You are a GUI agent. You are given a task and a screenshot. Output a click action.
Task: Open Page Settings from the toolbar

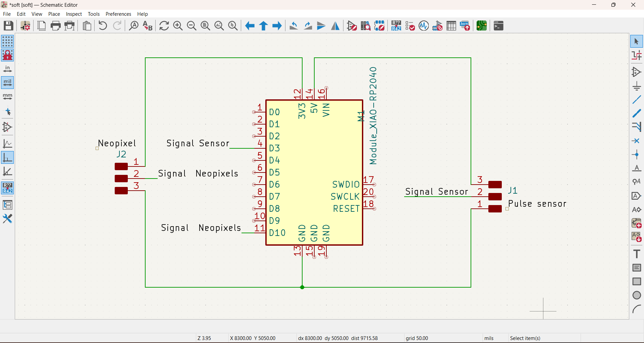click(42, 26)
